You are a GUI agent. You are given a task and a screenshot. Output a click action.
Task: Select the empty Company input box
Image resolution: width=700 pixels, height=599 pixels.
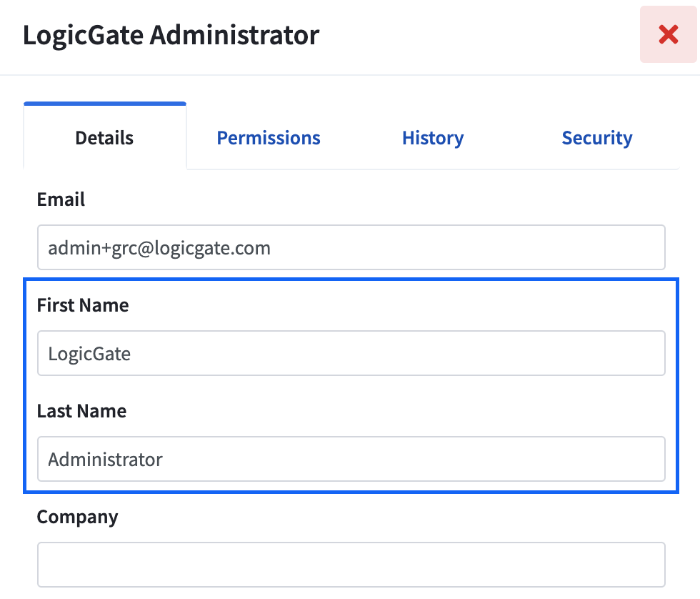pos(351,565)
